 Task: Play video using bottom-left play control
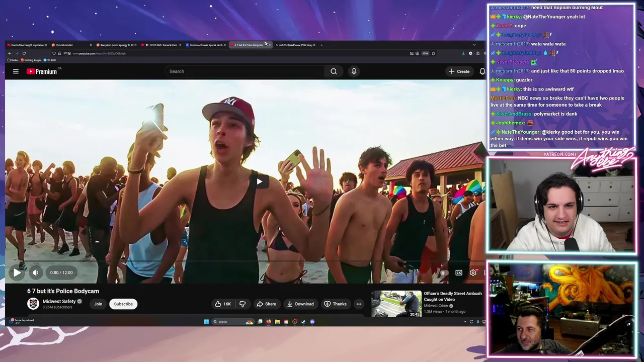point(17,273)
